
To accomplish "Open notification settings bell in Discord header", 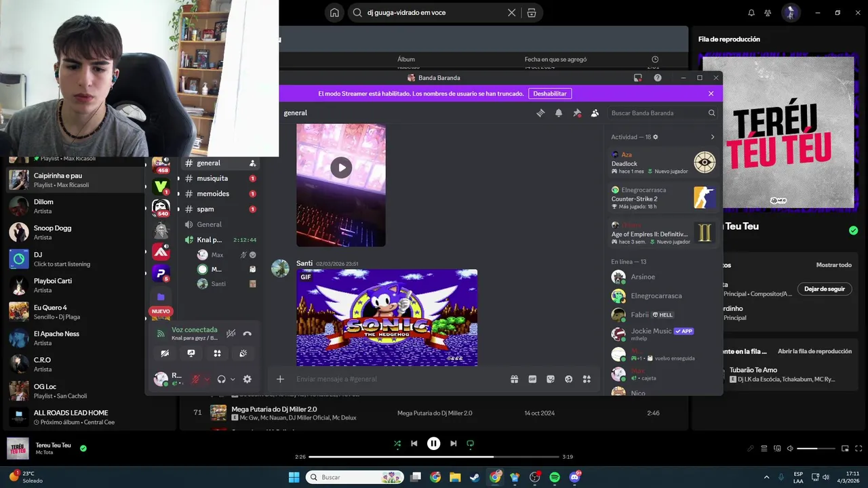I will point(559,113).
